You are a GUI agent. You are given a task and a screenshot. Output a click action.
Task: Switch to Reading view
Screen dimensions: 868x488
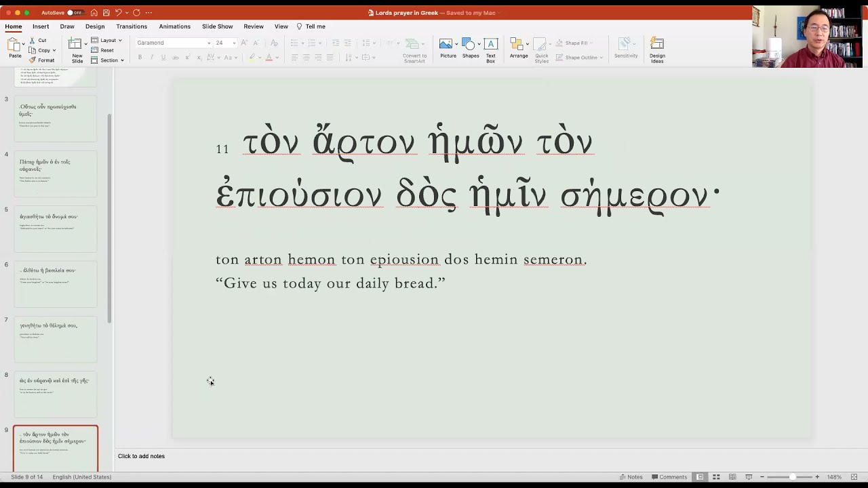(732, 477)
